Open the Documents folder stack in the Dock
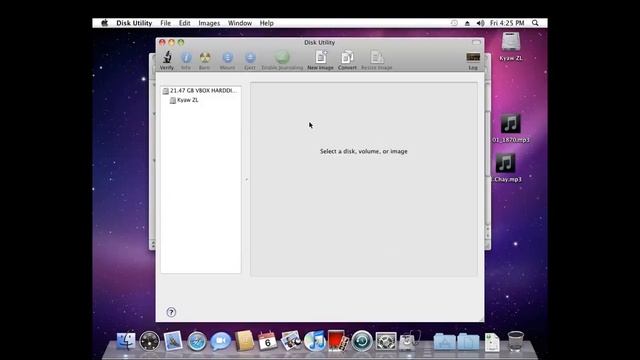Screen dimensions: 640x360 468,341
